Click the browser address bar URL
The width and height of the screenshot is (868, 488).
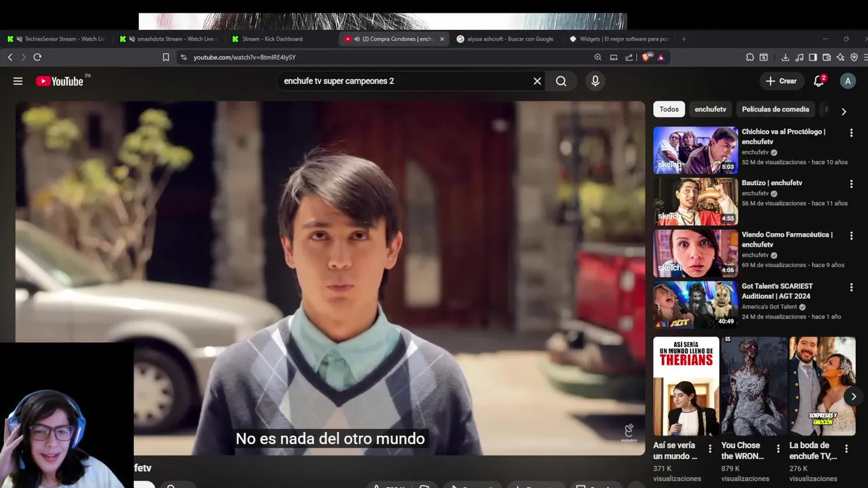(244, 58)
